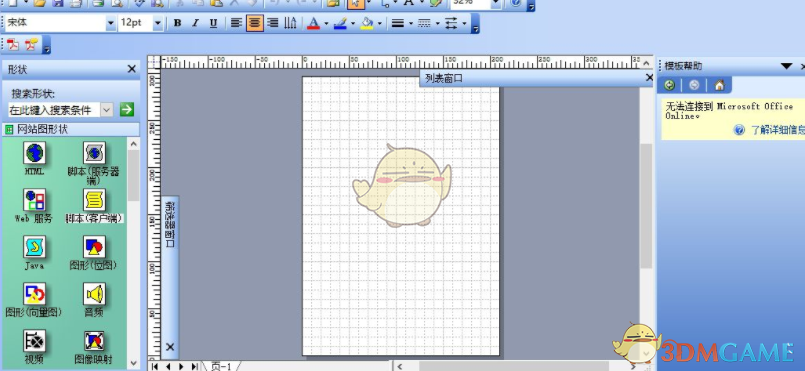This screenshot has width=805, height=371.
Task: Open the line weight dropdown arrow
Action: (411, 24)
